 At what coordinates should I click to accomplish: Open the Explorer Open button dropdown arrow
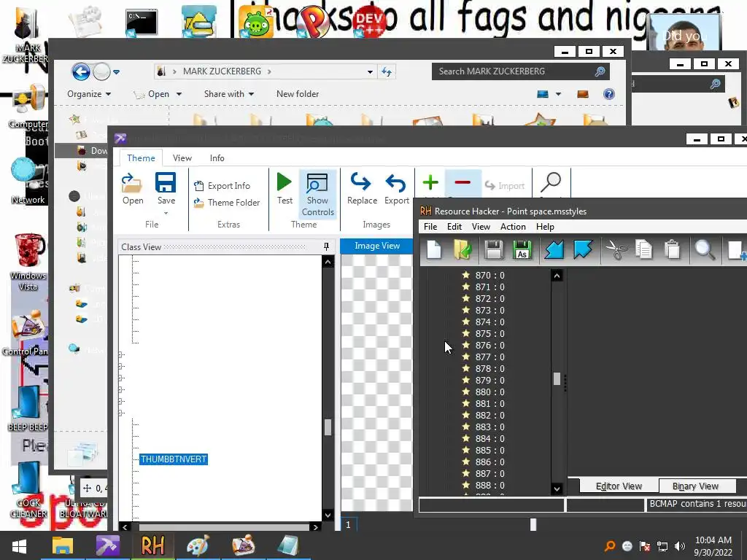(179, 94)
